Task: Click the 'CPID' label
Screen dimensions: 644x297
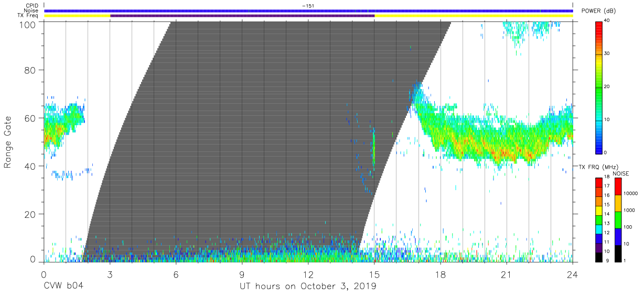Action: click(32, 6)
